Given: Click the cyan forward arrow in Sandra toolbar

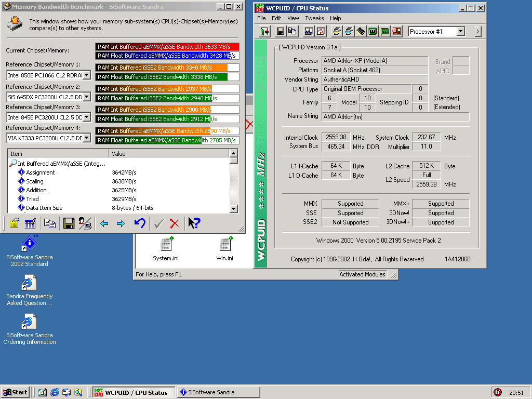Looking at the screenshot, I should tap(121, 223).
